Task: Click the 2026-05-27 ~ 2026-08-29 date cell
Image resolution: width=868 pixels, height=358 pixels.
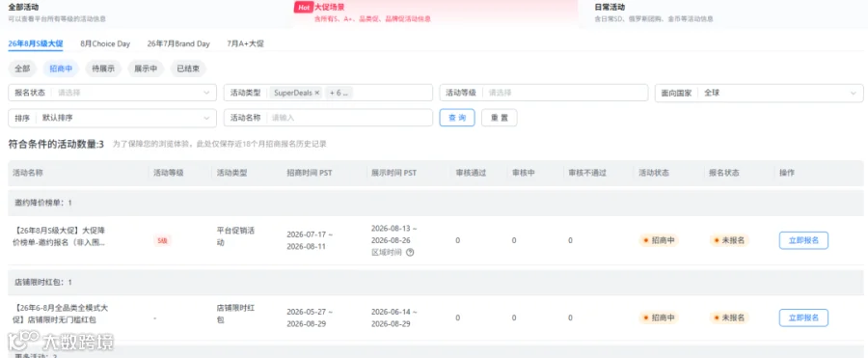Action: pyautogui.click(x=310, y=317)
